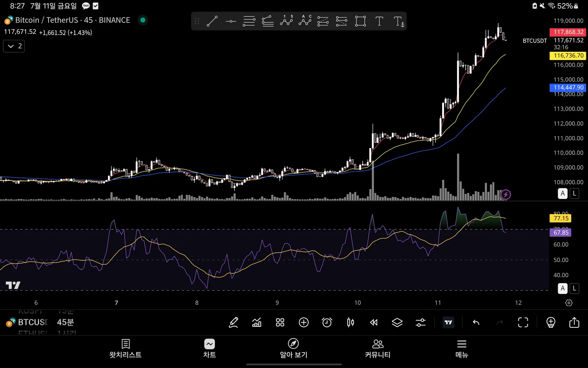Start bar replay with rewind icon
This screenshot has height=368, width=588.
[x=374, y=322]
